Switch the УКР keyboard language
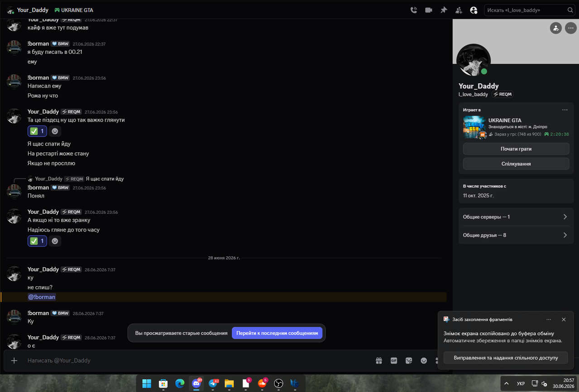579x392 pixels. click(x=521, y=383)
